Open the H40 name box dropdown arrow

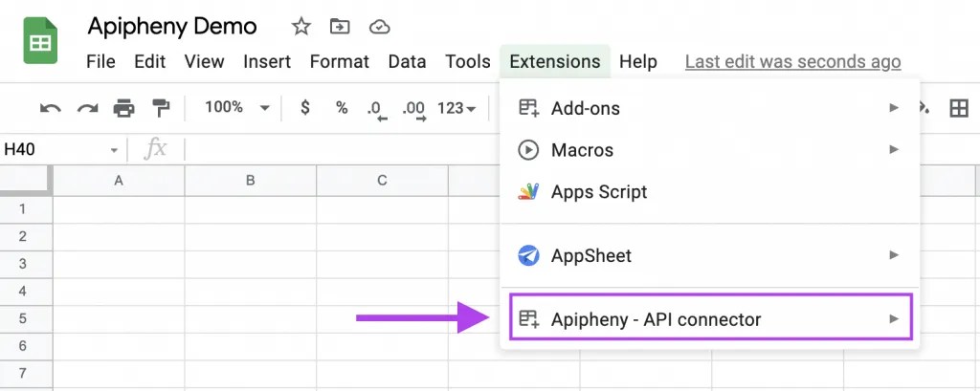(x=114, y=150)
